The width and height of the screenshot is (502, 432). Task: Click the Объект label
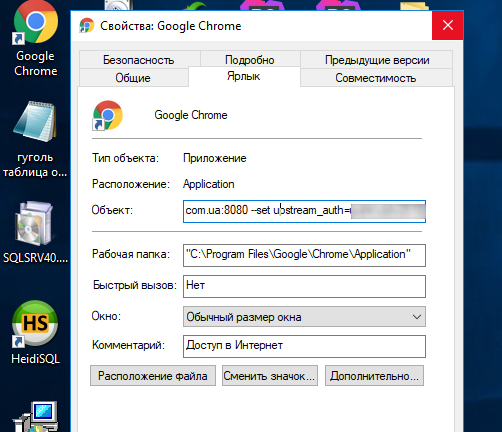coord(112,210)
